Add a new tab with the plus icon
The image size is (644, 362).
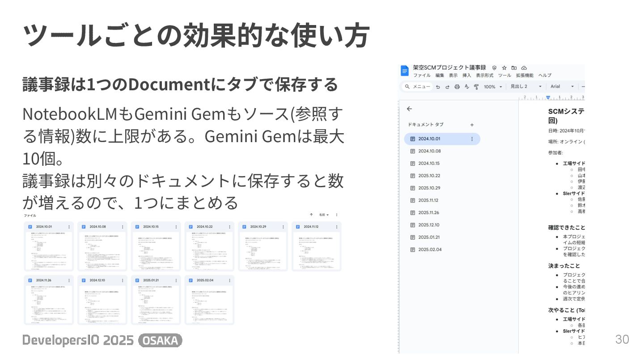[x=472, y=125]
